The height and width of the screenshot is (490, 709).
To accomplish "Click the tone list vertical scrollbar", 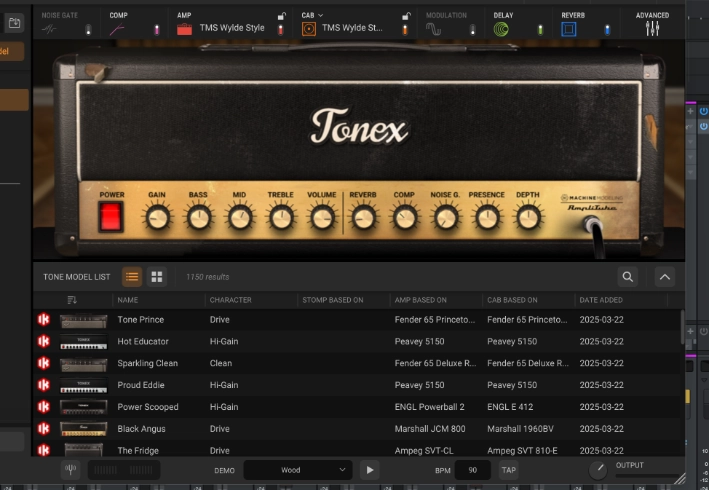I will [x=682, y=327].
